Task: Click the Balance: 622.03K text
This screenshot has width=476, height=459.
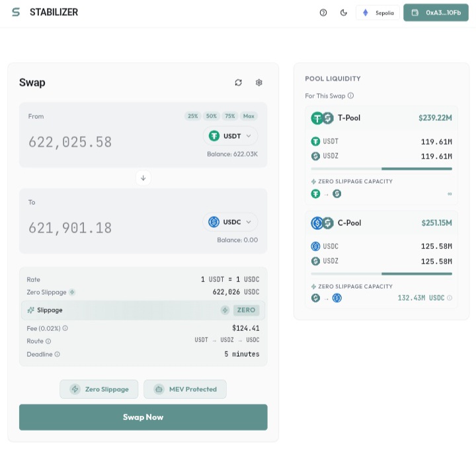Action: [232, 154]
